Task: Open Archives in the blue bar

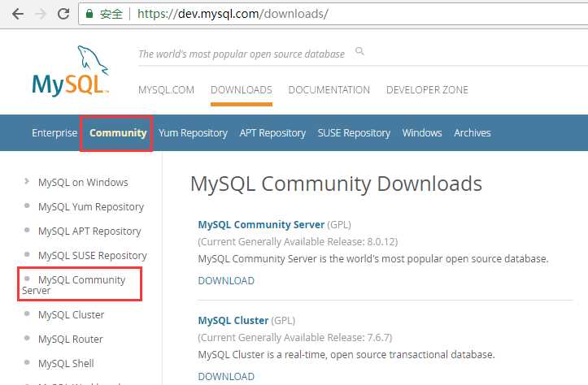Action: 473,133
